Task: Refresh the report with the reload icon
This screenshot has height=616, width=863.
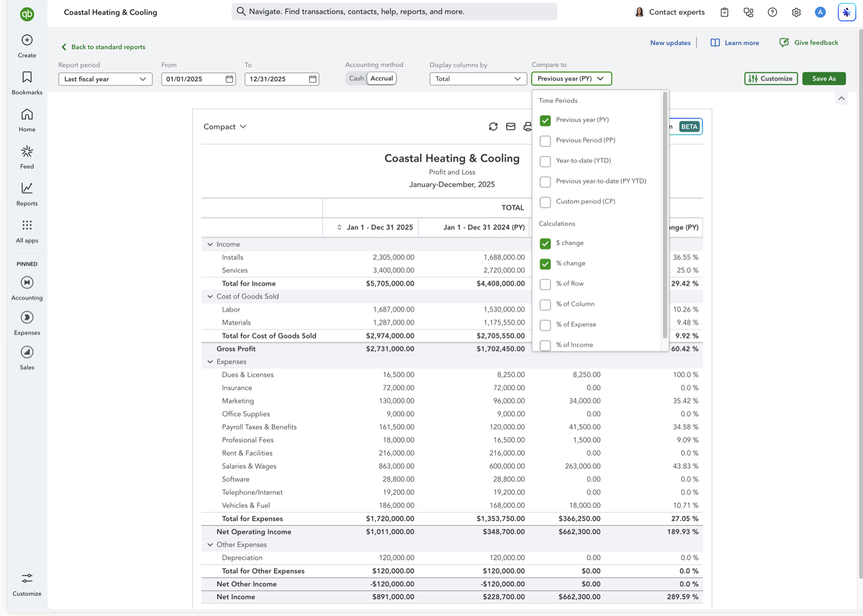Action: pos(493,127)
